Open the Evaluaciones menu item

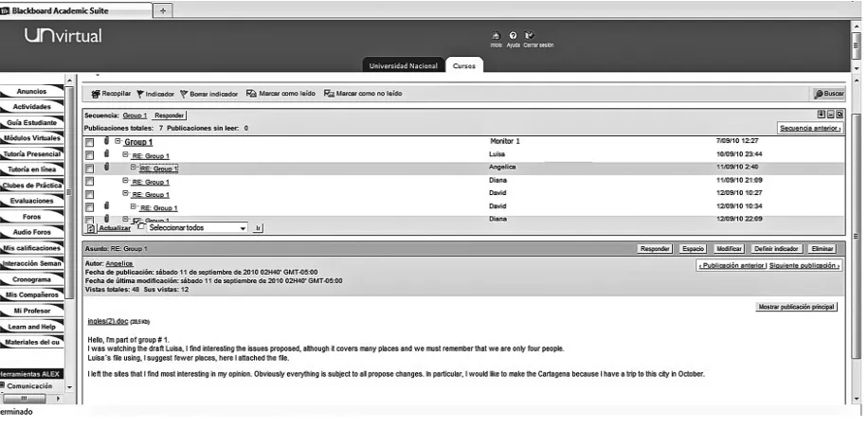coord(31,201)
